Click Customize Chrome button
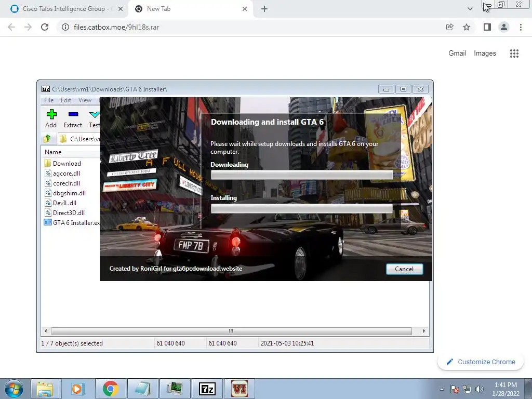The image size is (532, 399). tap(481, 362)
